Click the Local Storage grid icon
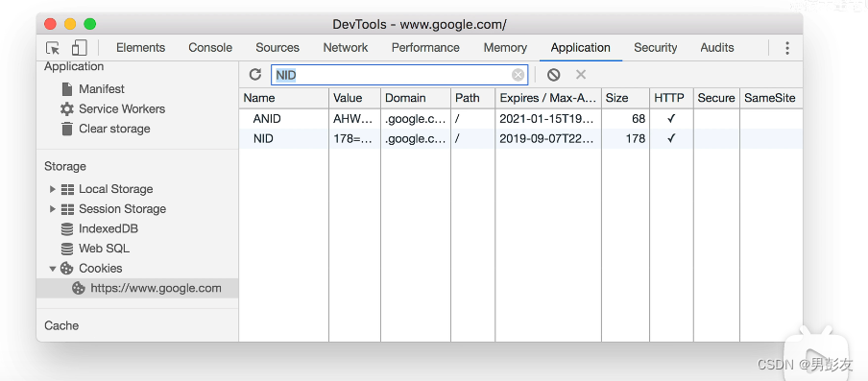868x381 pixels. [x=67, y=189]
